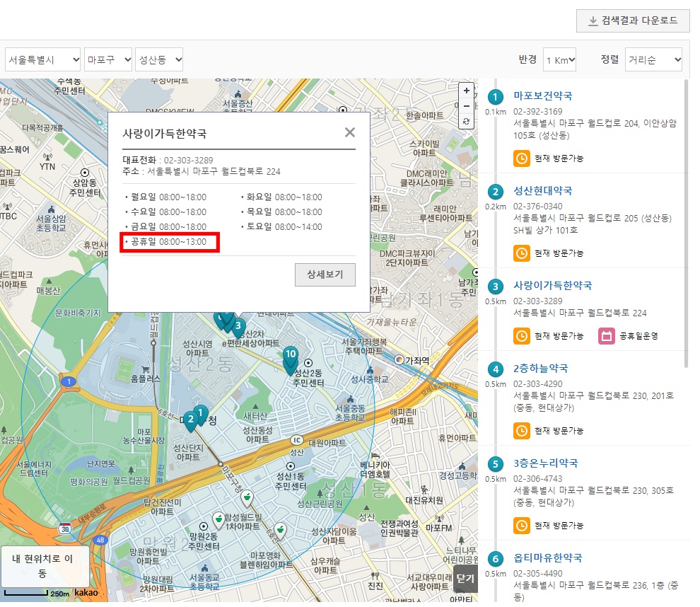
Task: Click clock icon under 성산현대약국
Action: [521, 253]
